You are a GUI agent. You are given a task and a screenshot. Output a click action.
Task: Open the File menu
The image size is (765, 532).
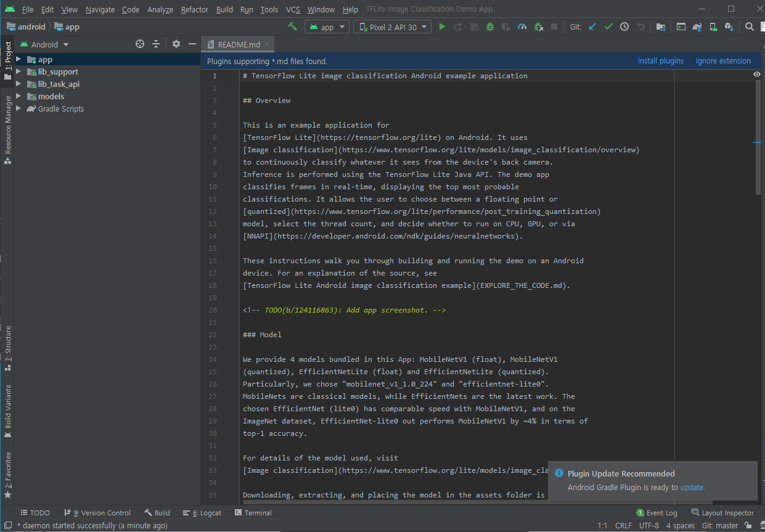click(28, 9)
